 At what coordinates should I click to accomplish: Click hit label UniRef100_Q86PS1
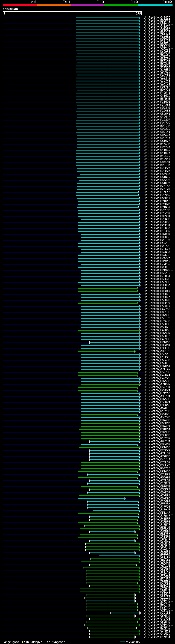coord(157,552)
